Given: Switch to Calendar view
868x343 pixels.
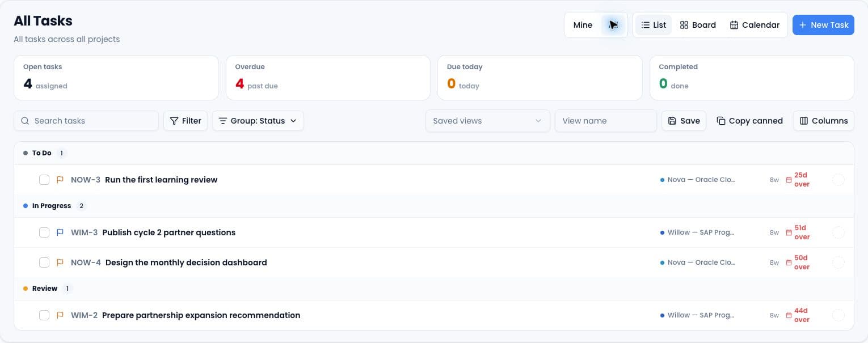Looking at the screenshot, I should click(x=755, y=25).
